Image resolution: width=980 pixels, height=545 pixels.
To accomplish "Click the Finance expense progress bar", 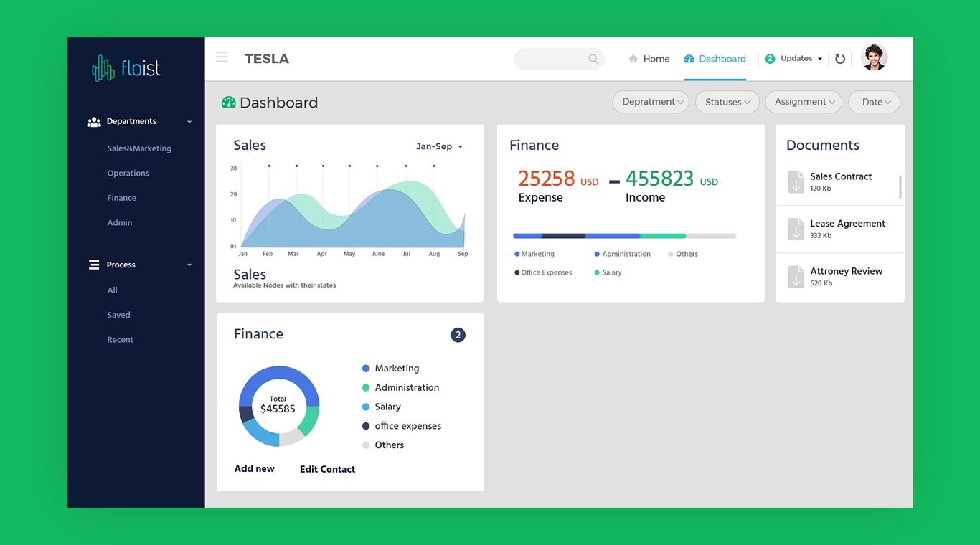I will (x=624, y=236).
